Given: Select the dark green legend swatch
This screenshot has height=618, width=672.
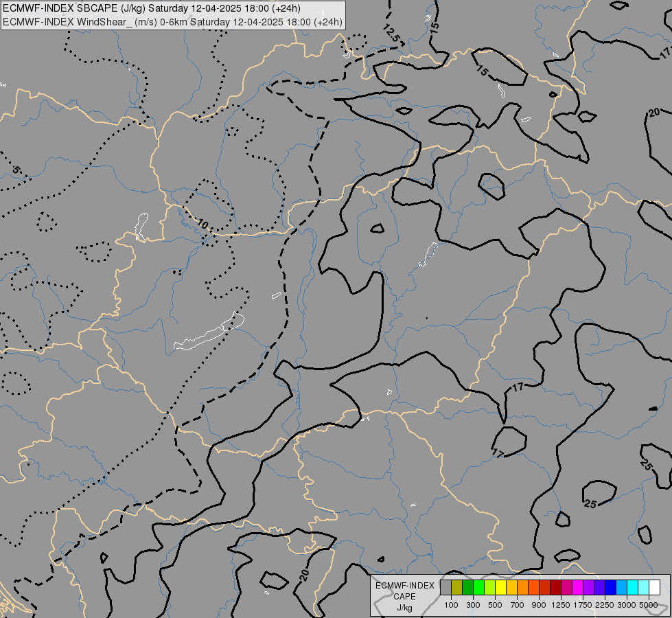Looking at the screenshot, I should click(x=467, y=588).
